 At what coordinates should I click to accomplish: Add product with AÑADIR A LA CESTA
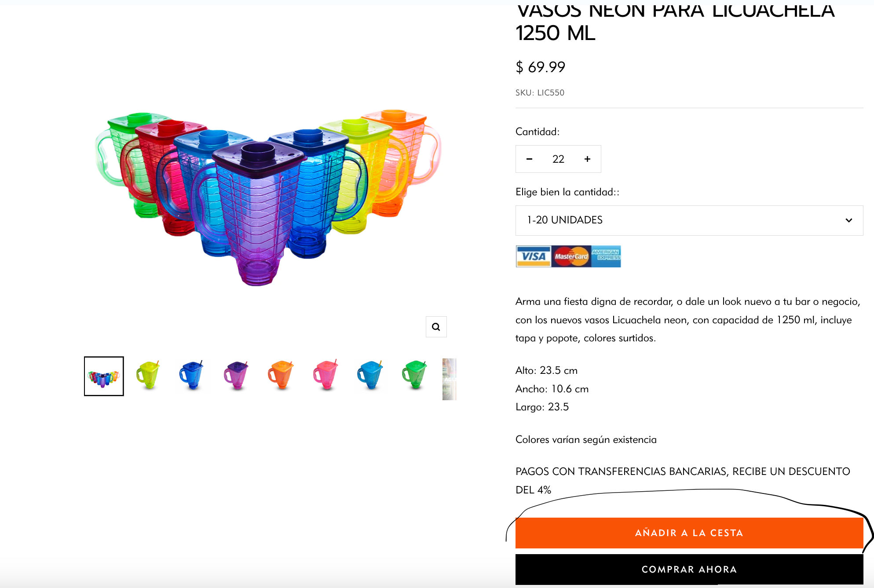coord(689,533)
